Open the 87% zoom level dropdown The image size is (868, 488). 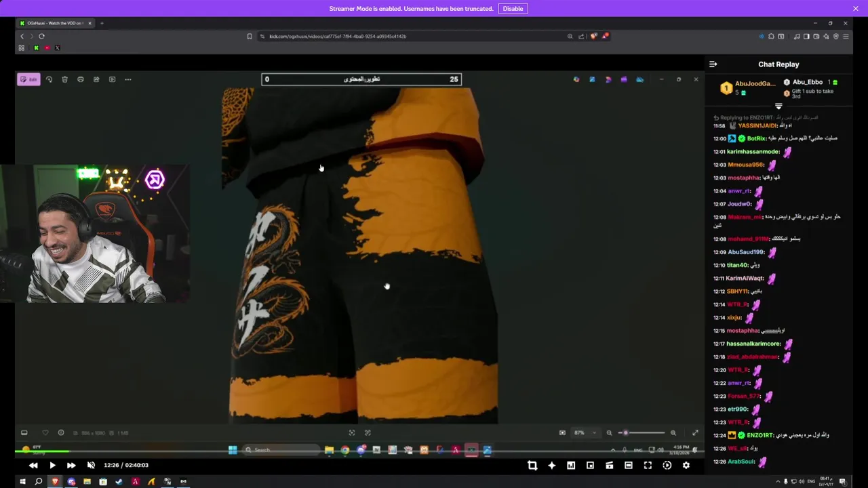pyautogui.click(x=586, y=432)
